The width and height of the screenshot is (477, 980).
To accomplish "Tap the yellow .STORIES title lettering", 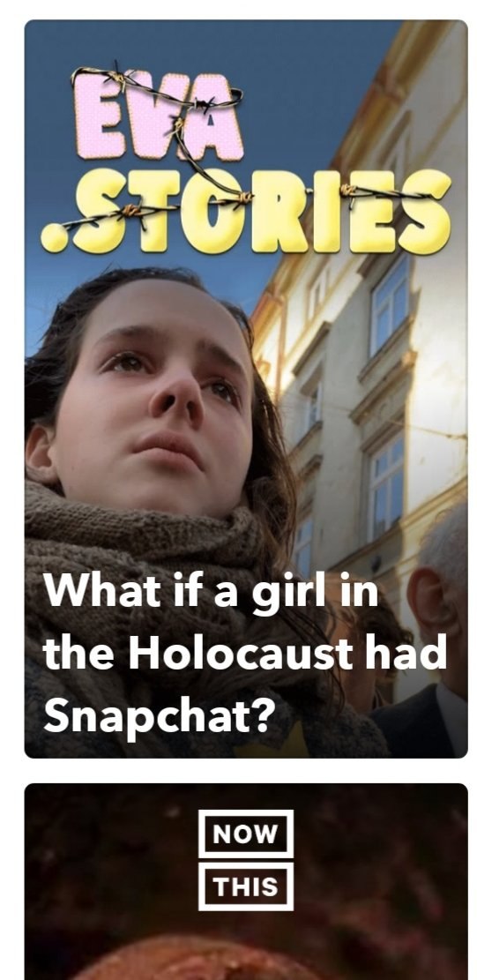I will [x=245, y=210].
